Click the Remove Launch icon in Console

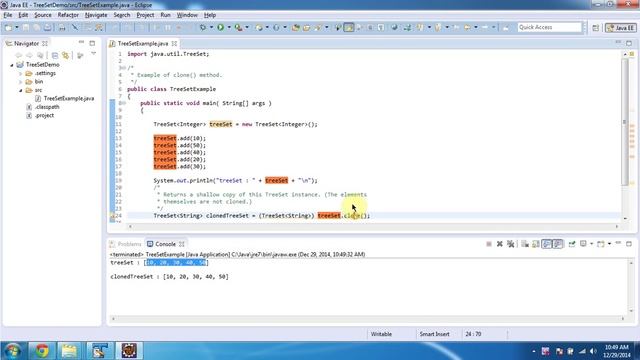tap(500, 244)
